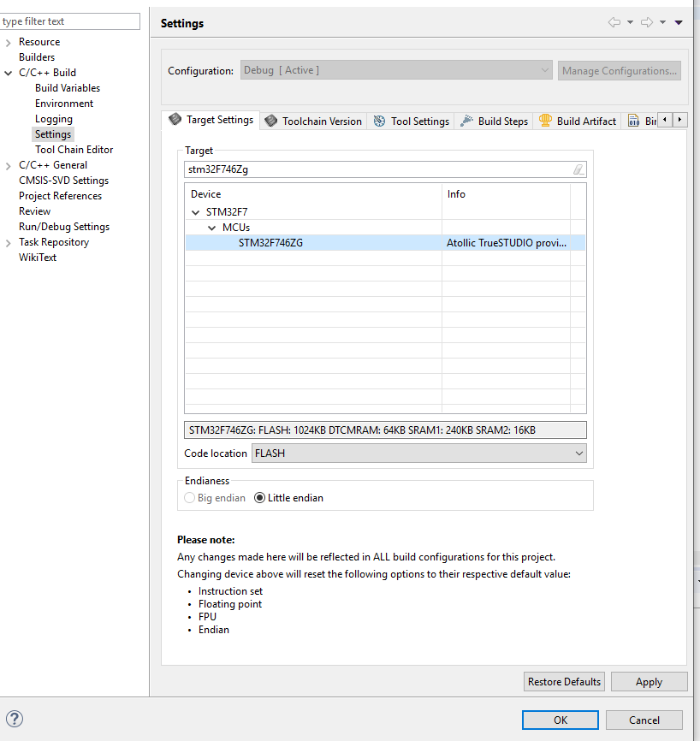Viewport: 700px width, 741px height.
Task: Select Builders in the tree
Action: click(x=37, y=57)
